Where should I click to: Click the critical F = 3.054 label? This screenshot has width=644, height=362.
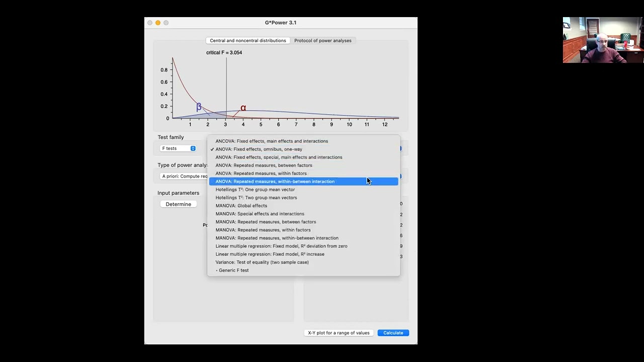click(224, 52)
